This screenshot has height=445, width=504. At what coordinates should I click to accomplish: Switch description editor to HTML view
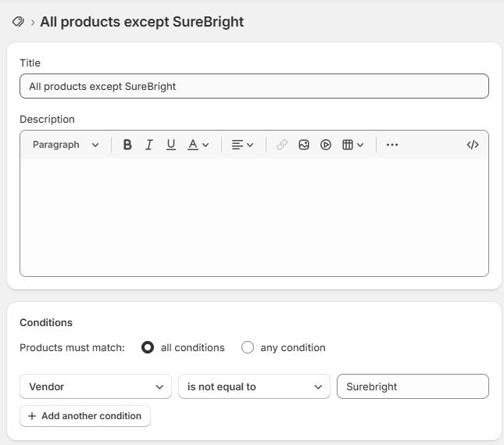click(x=473, y=145)
